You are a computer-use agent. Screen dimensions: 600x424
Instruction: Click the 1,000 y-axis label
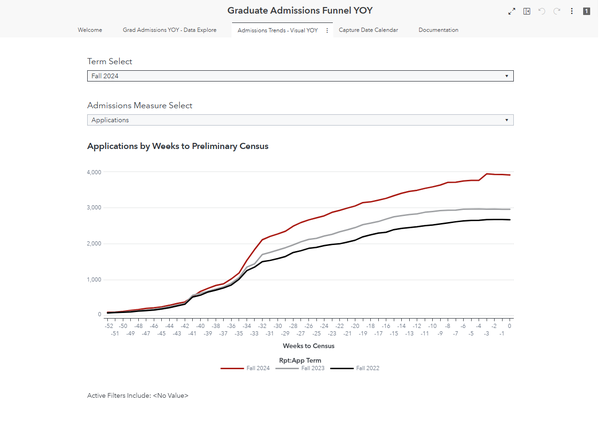pos(94,280)
